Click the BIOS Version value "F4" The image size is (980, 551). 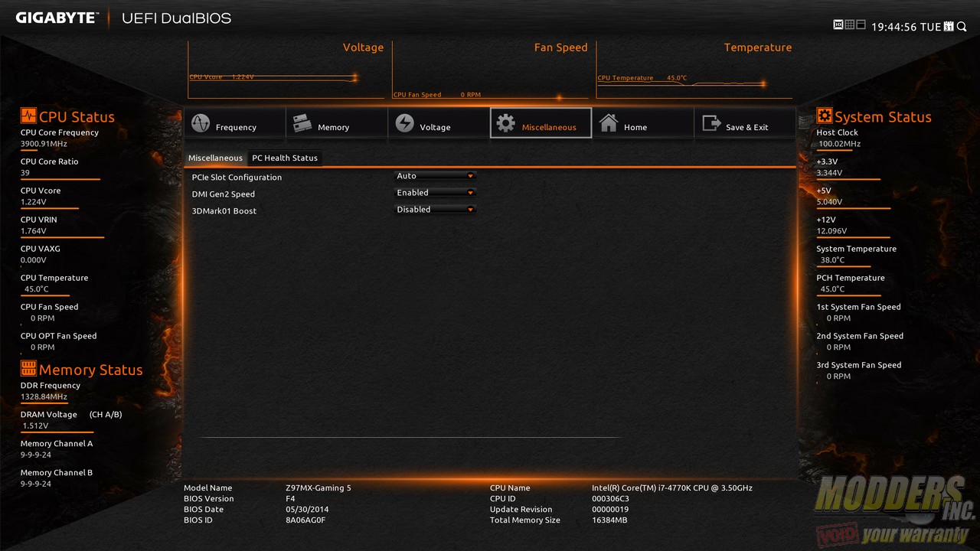point(290,499)
